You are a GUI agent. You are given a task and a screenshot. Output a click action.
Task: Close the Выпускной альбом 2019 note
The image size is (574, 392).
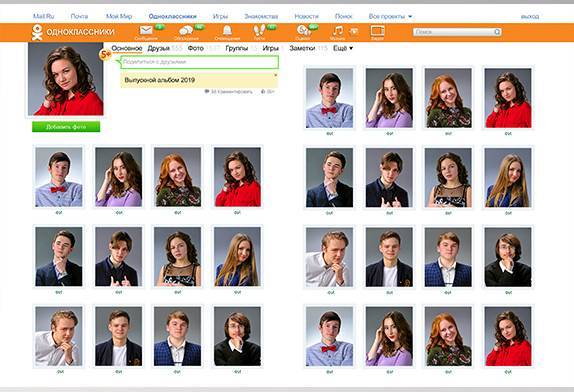[x=276, y=75]
